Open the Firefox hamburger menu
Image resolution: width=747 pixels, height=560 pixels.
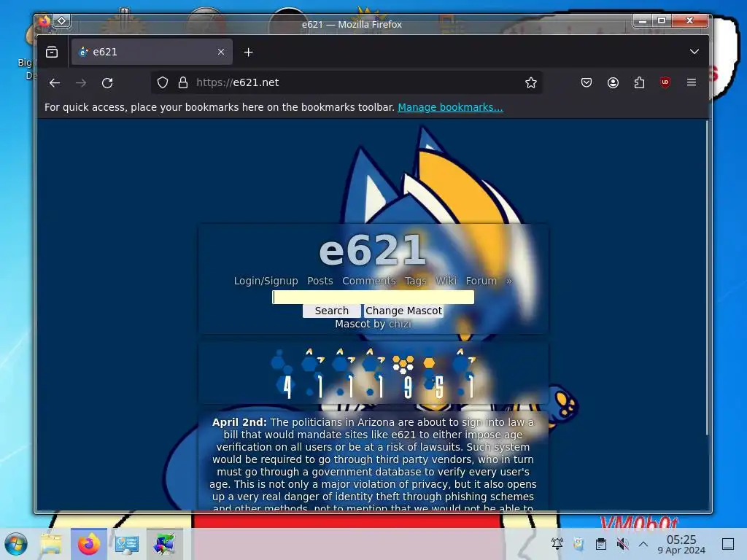point(692,82)
